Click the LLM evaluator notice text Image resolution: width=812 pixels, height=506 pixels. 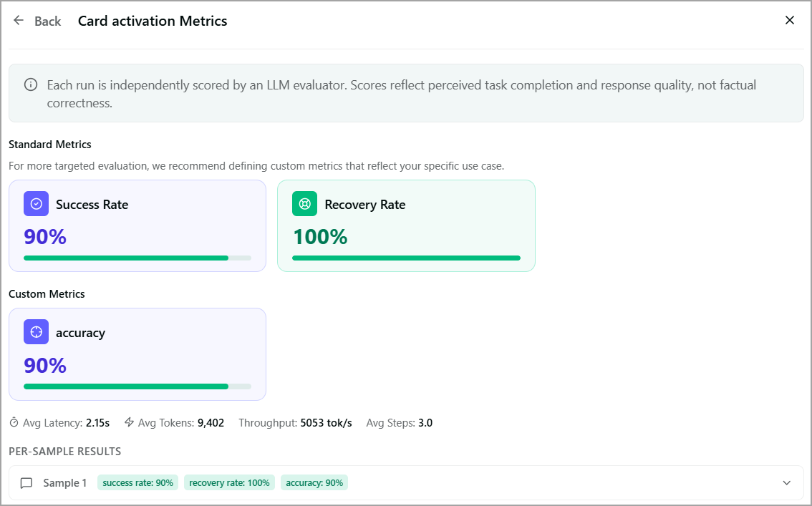[x=401, y=94]
